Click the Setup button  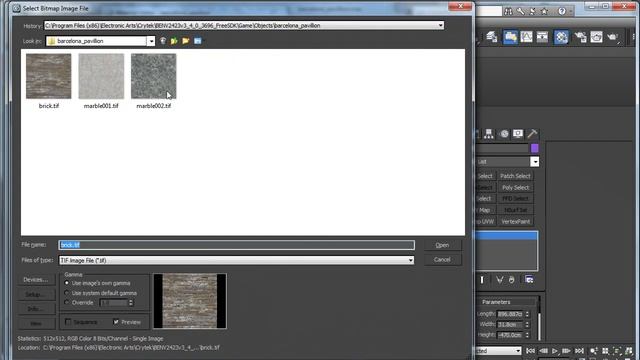(36, 294)
